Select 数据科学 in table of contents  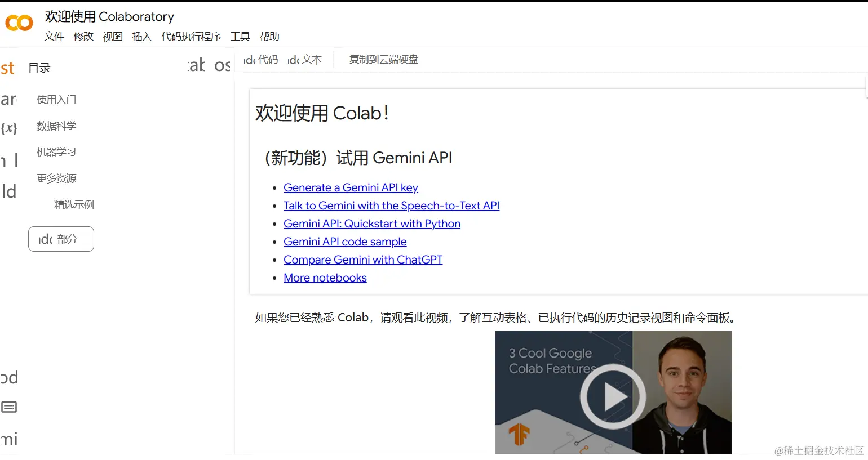coord(56,126)
